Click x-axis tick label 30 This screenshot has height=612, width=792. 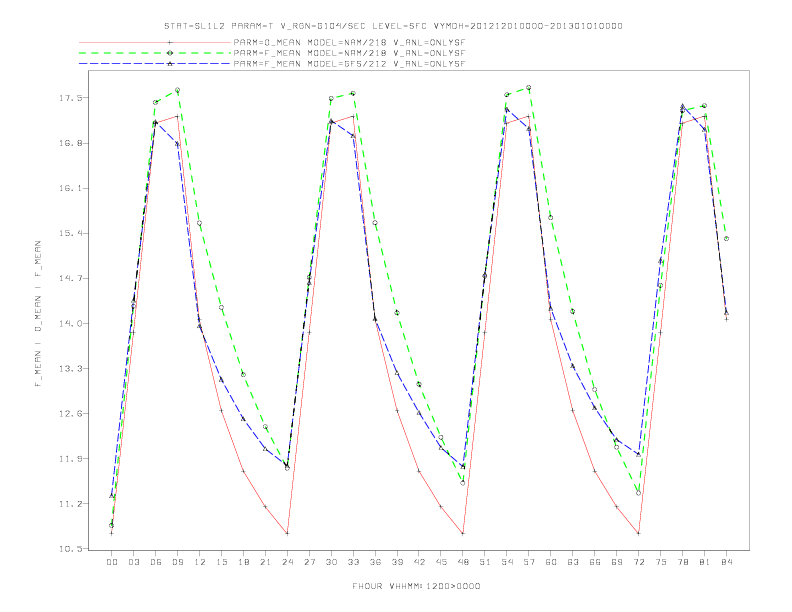331,562
